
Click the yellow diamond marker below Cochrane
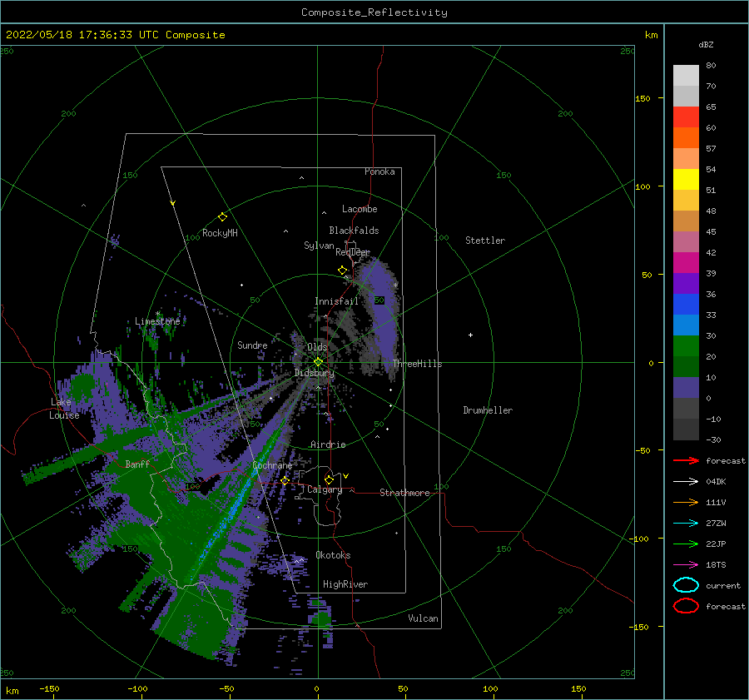coord(285,480)
